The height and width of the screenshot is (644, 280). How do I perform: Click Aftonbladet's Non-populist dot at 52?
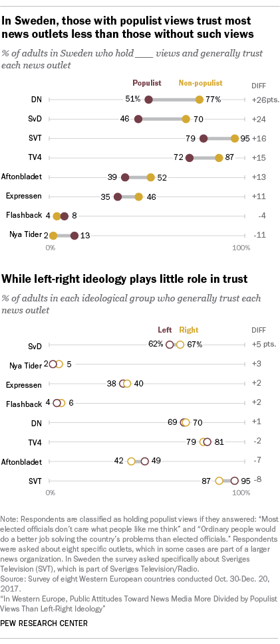tap(150, 177)
